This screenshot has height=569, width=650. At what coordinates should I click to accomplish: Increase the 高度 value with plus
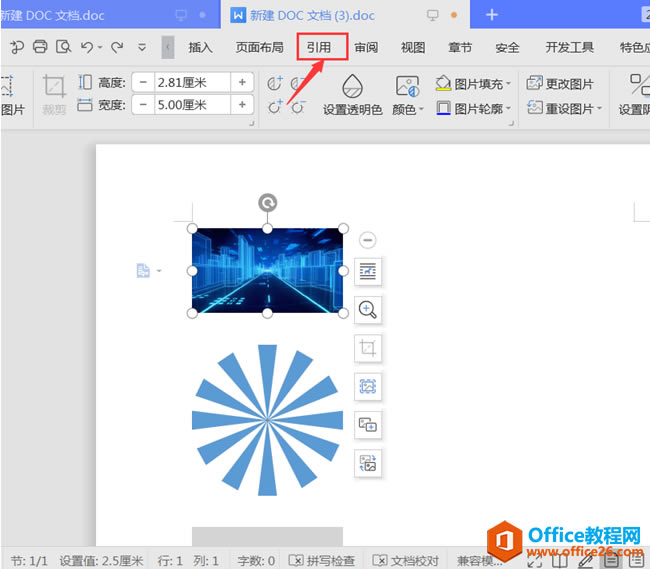pyautogui.click(x=242, y=82)
